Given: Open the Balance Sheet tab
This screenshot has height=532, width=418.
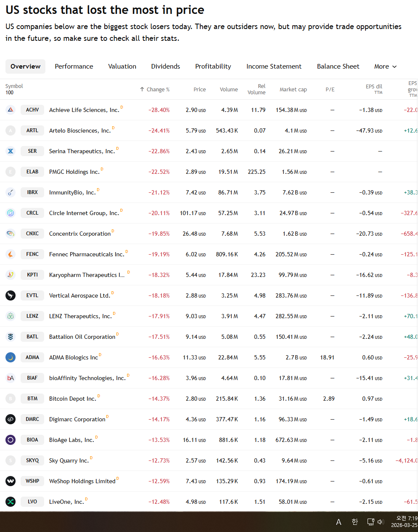Looking at the screenshot, I should (338, 66).
